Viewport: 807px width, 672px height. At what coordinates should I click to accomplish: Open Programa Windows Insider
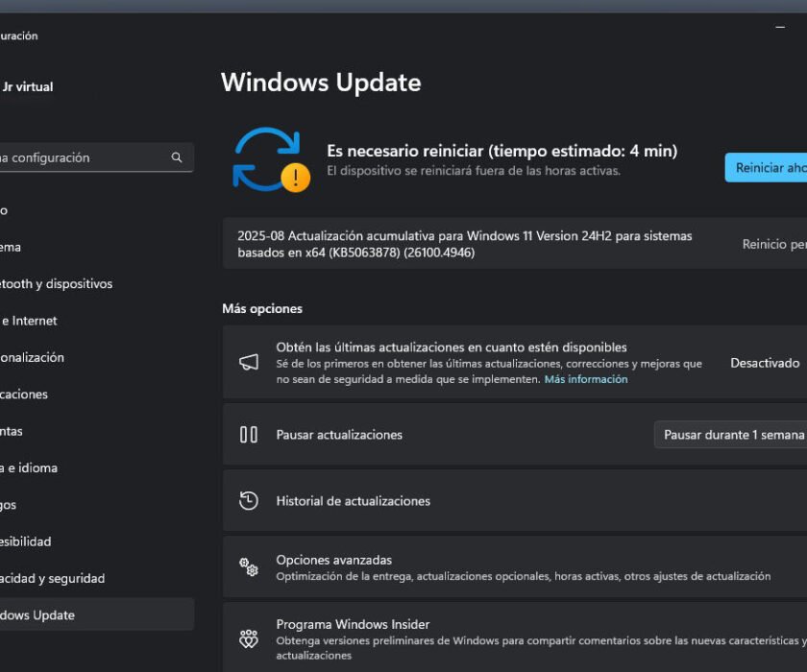click(x=515, y=638)
